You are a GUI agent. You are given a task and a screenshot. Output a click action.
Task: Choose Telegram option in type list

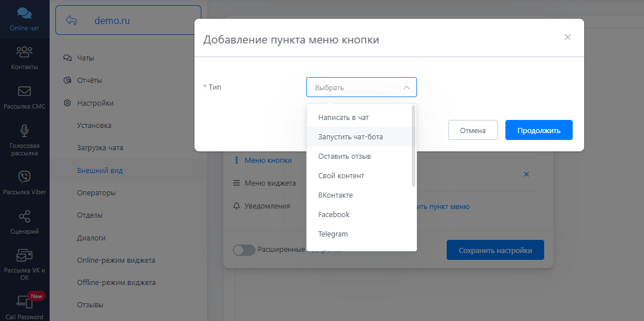pos(333,234)
